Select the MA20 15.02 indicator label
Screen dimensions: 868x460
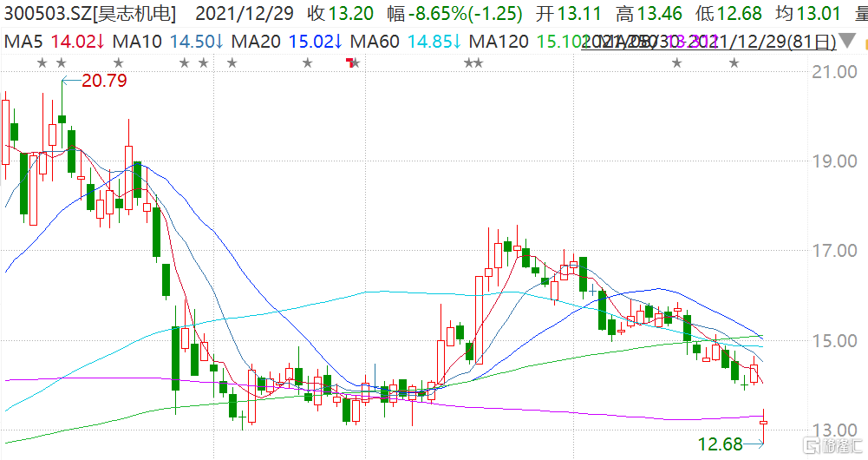287,41
